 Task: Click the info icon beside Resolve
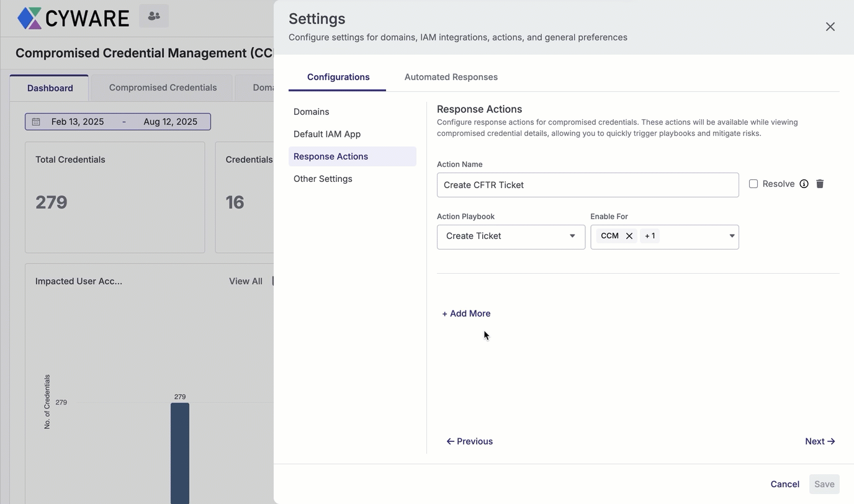[804, 184]
